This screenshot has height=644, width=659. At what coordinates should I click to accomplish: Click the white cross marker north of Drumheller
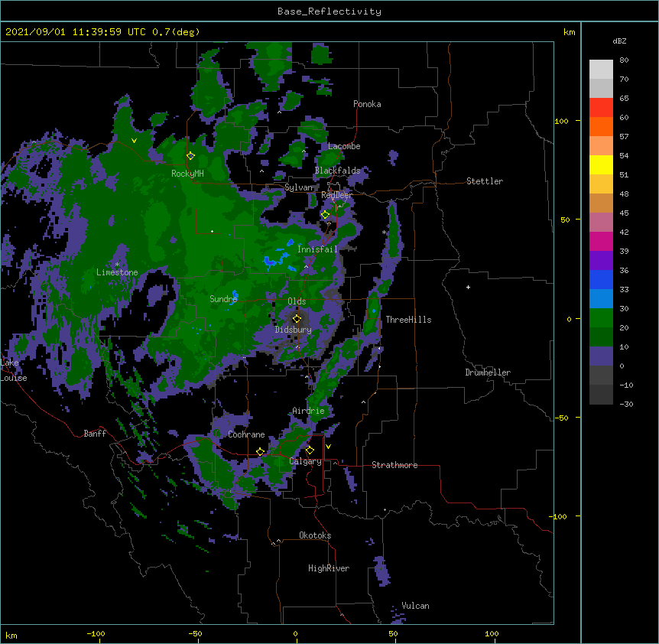tap(468, 288)
